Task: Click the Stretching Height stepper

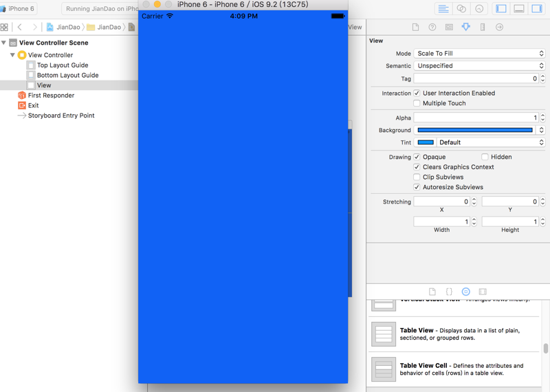Action: (x=542, y=222)
